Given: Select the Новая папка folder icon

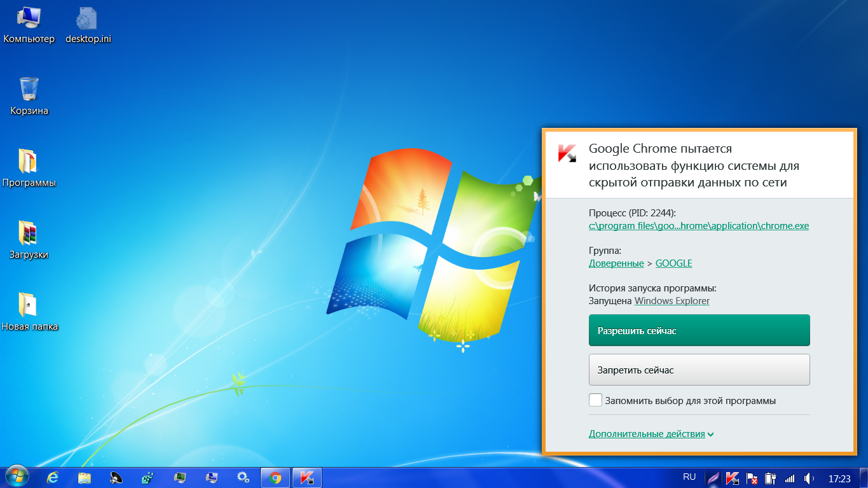Looking at the screenshot, I should coord(29,312).
